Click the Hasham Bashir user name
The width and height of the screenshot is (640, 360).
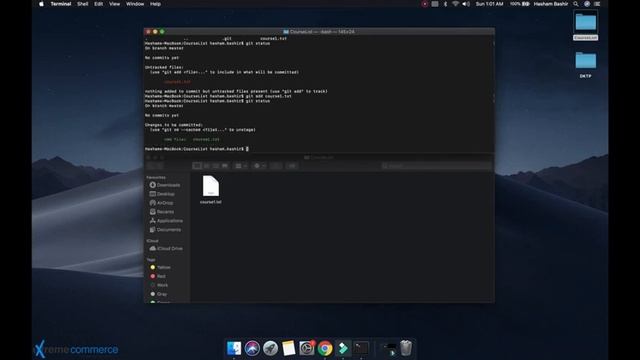(551, 4)
